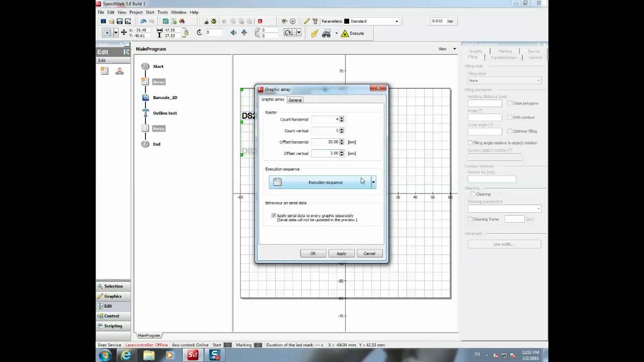Toggle Close polygons checkbox
The image size is (644, 362).
pyautogui.click(x=510, y=103)
